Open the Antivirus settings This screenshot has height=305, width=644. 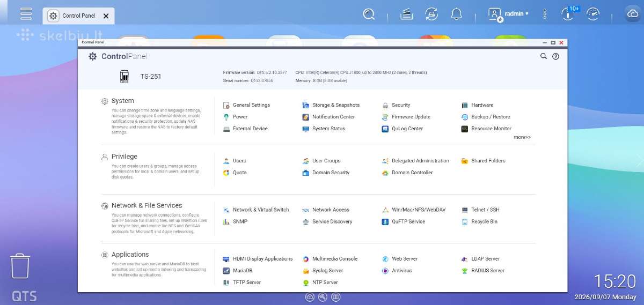click(x=397, y=271)
